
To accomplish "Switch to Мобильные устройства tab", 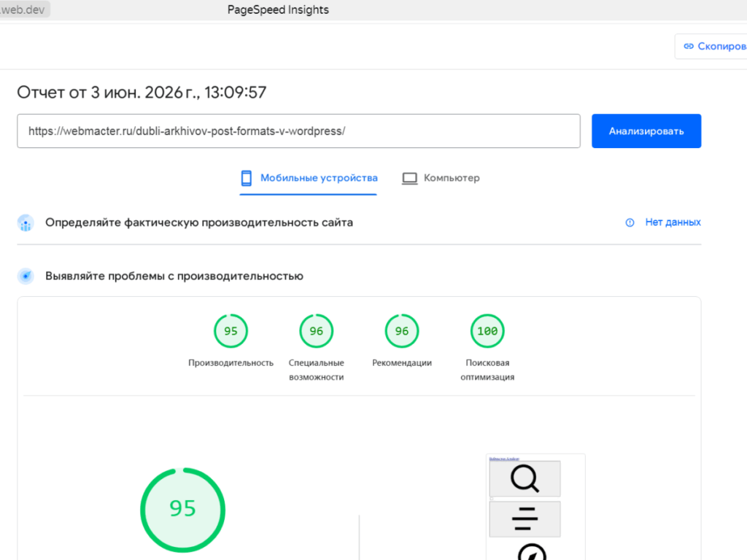I will pos(309,178).
